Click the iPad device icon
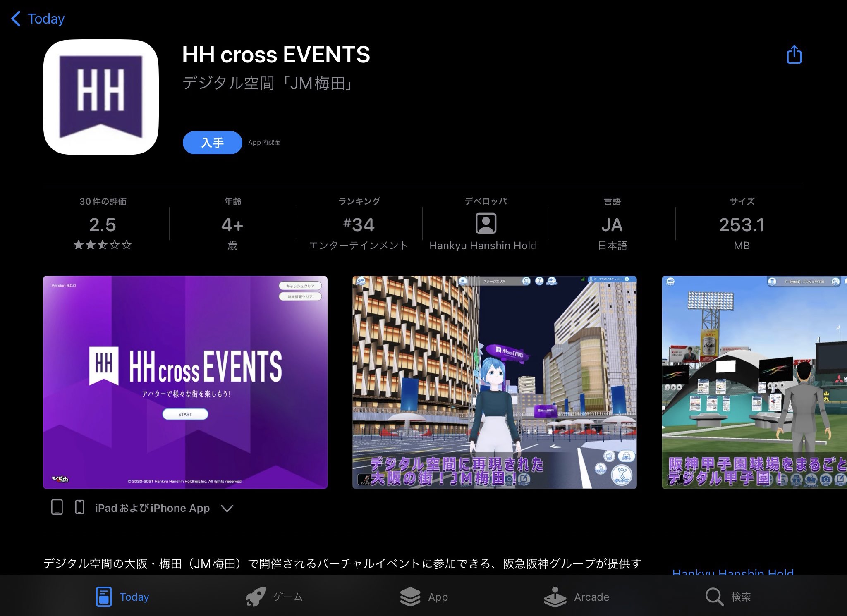 coord(57,507)
